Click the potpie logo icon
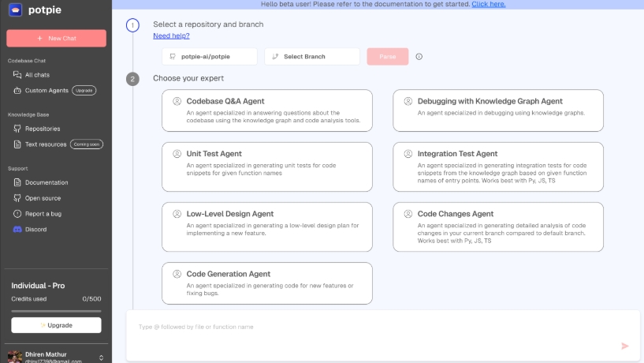Image resolution: width=644 pixels, height=363 pixels. 16,11
